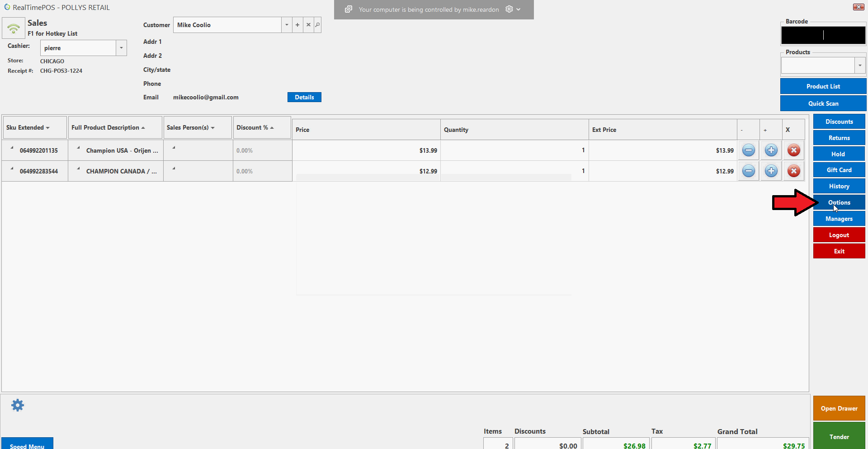Delete the CHAMPION CANADA line item
Image resolution: width=868 pixels, height=449 pixels.
(793, 171)
